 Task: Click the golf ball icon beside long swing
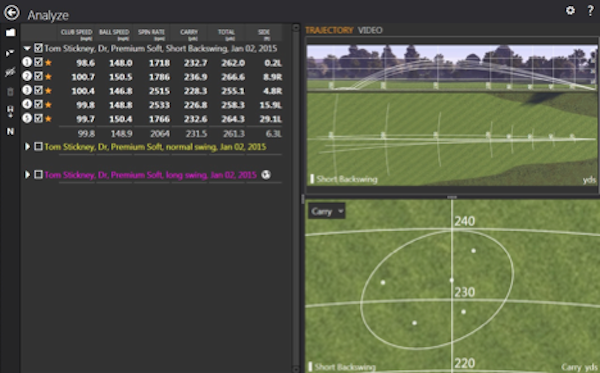[x=266, y=175]
